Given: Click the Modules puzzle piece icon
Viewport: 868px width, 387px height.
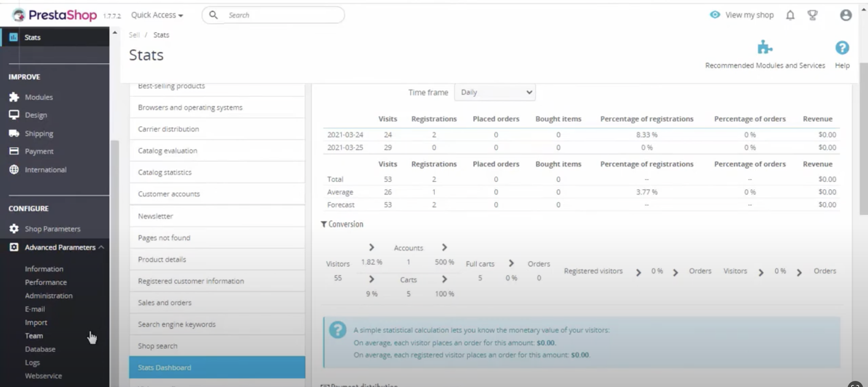Looking at the screenshot, I should 14,97.
